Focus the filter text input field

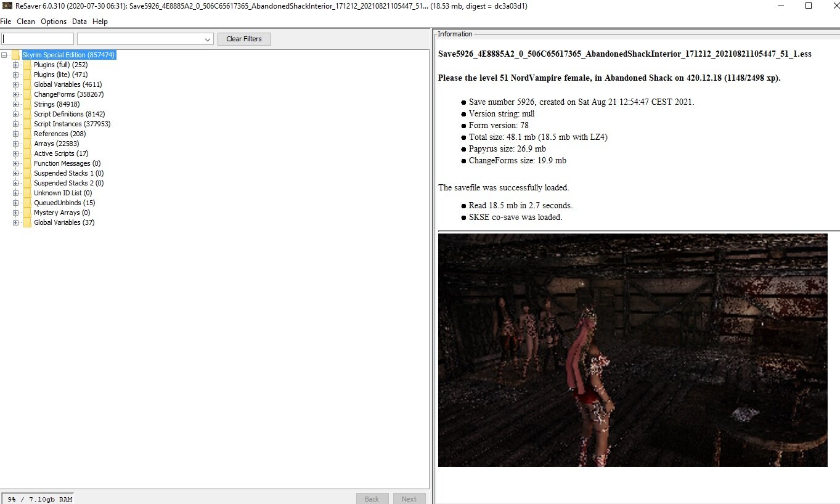38,39
